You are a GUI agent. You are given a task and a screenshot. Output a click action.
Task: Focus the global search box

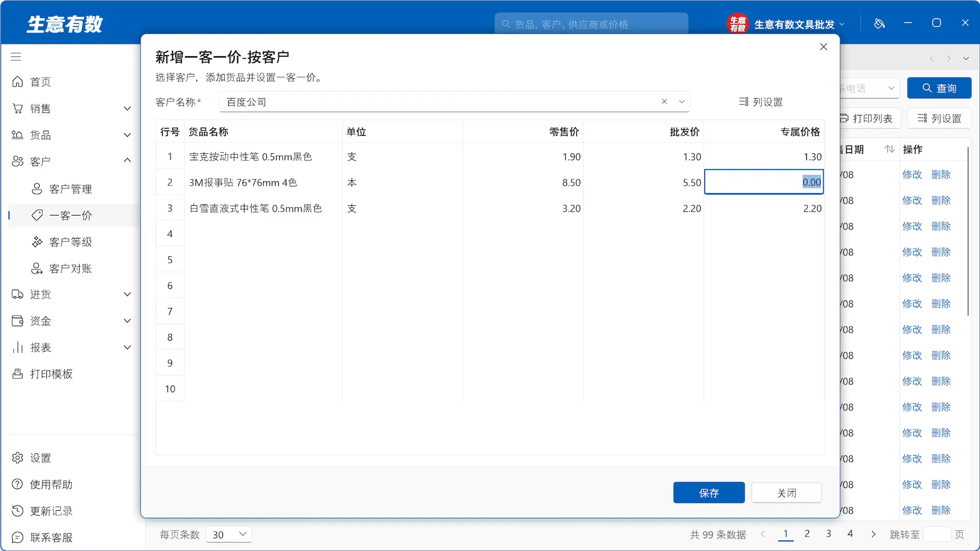591,24
